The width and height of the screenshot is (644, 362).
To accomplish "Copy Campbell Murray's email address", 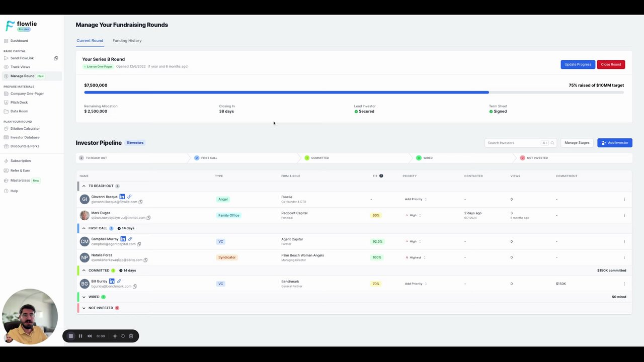I will point(139,244).
